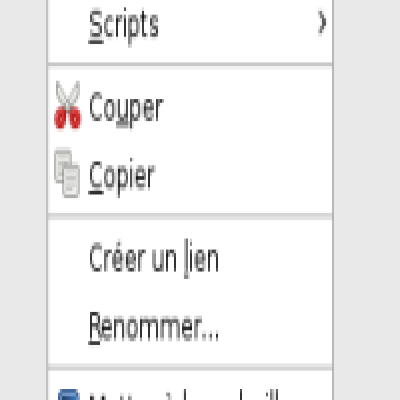
Task: Click the Copier duplicate-pages icon
Action: coord(67,172)
